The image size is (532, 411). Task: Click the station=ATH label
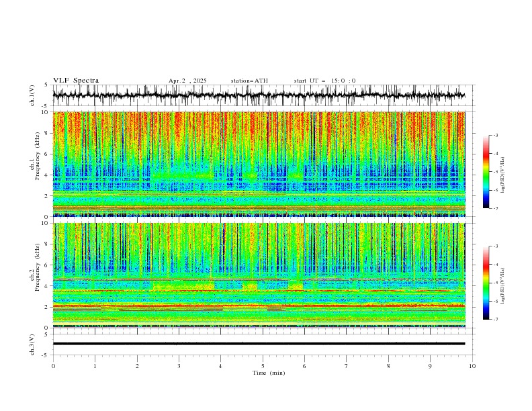point(249,81)
